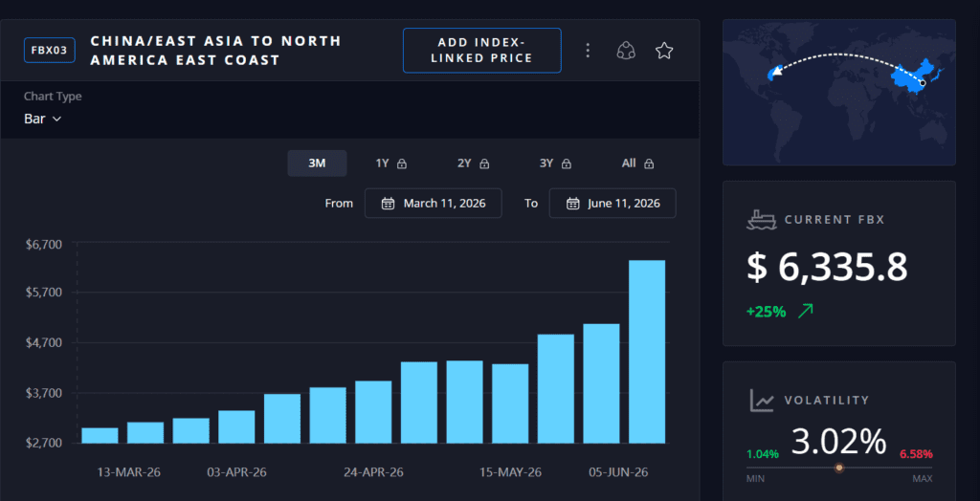Click the FBX03 badge
This screenshot has width=980, height=501.
pos(50,50)
